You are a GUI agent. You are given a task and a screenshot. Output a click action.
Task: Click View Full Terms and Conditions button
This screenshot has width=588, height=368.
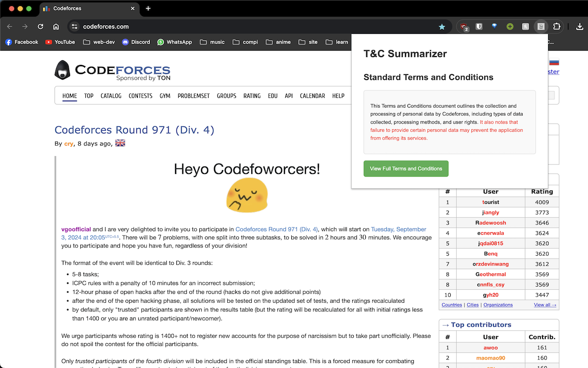[406, 169]
